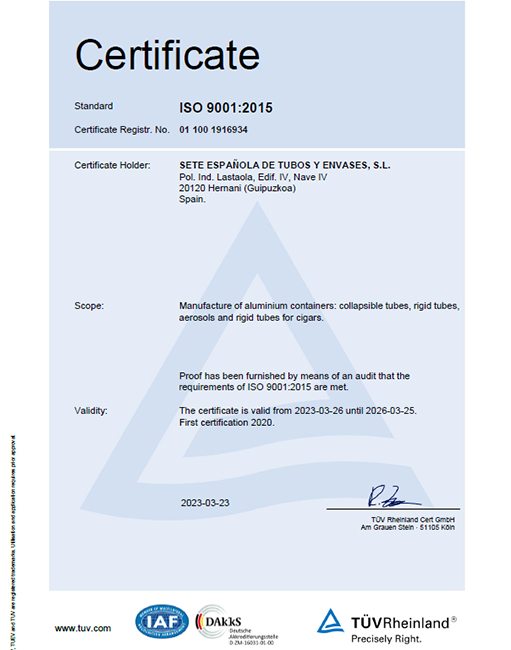Click the Scope label
Screen dimensions: 511x650
pyautogui.click(x=89, y=306)
